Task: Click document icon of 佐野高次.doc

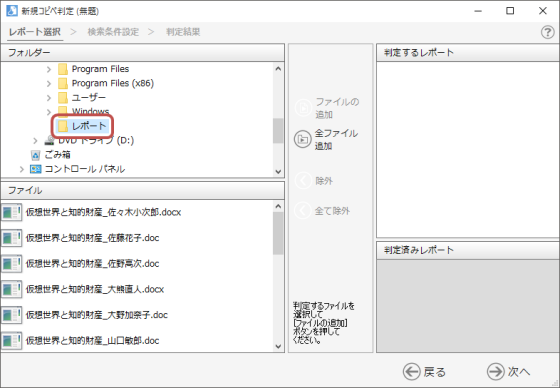Action: tap(11, 264)
